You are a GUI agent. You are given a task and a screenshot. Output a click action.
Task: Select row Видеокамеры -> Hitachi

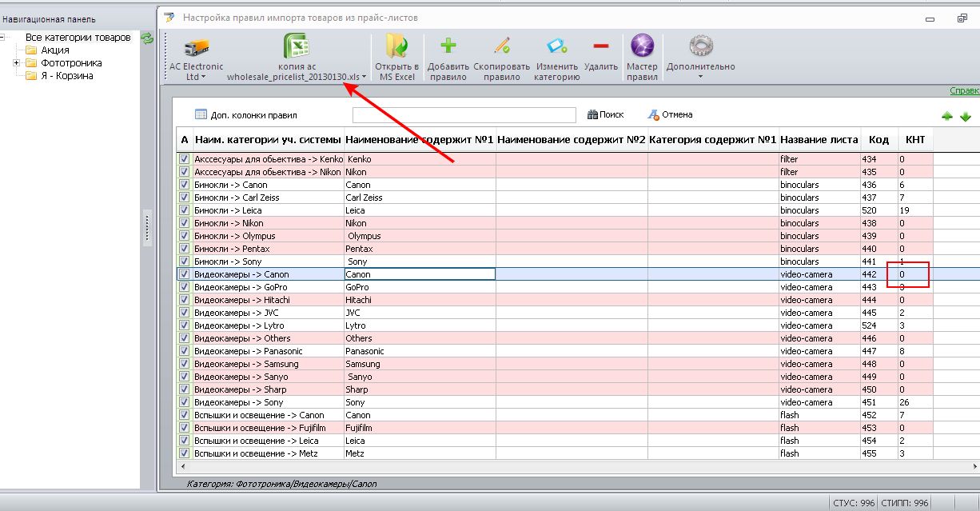578,300
